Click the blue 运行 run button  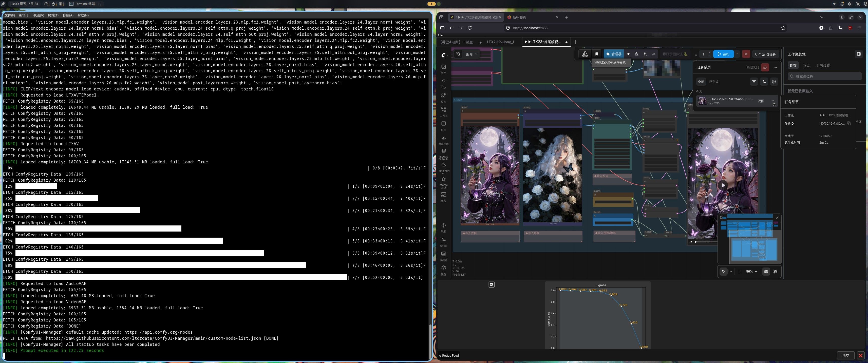(723, 54)
